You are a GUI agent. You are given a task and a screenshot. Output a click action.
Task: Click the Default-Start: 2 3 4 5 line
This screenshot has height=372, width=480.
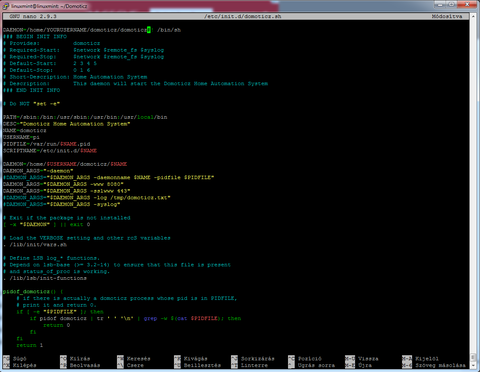tap(50, 63)
